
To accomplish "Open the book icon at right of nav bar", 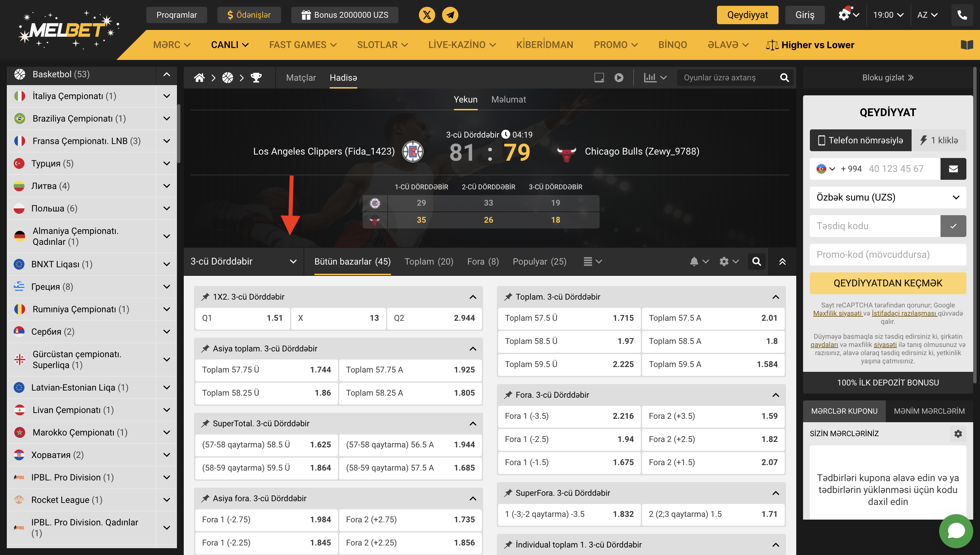I will (x=967, y=45).
